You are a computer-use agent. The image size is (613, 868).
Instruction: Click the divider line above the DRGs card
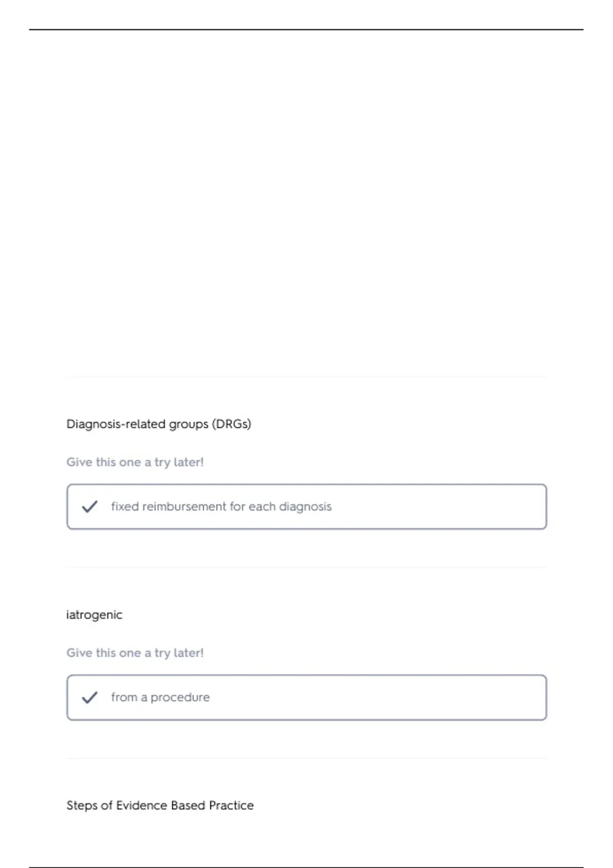pyautogui.click(x=306, y=377)
